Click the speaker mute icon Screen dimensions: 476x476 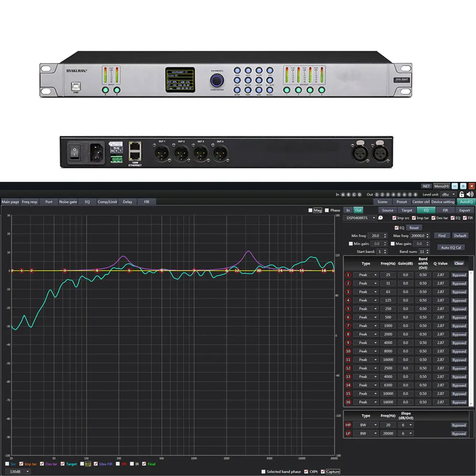coord(470,194)
